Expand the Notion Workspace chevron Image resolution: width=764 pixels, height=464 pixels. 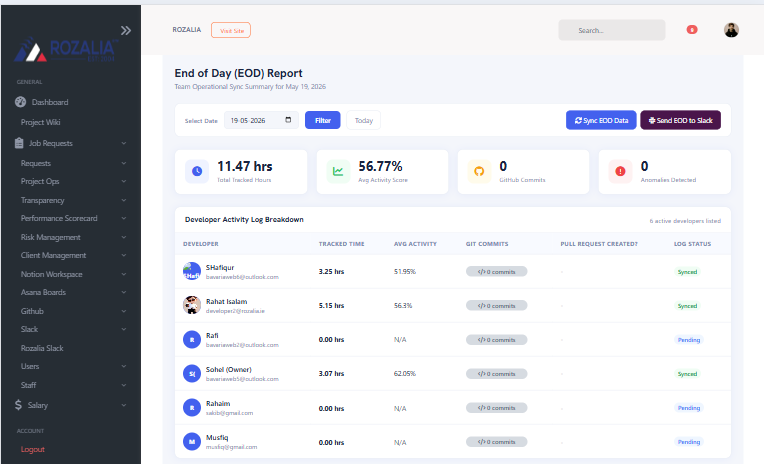click(124, 274)
